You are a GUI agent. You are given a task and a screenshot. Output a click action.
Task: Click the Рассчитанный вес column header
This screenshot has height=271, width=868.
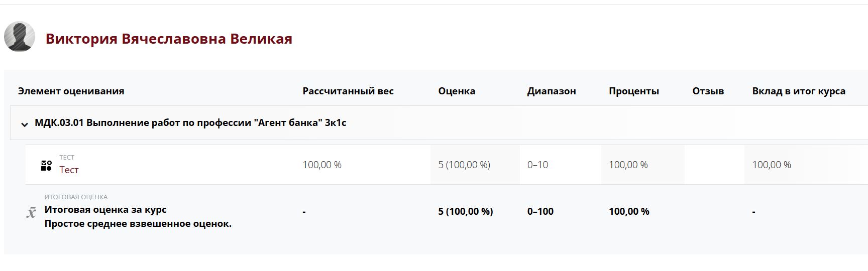click(x=348, y=91)
